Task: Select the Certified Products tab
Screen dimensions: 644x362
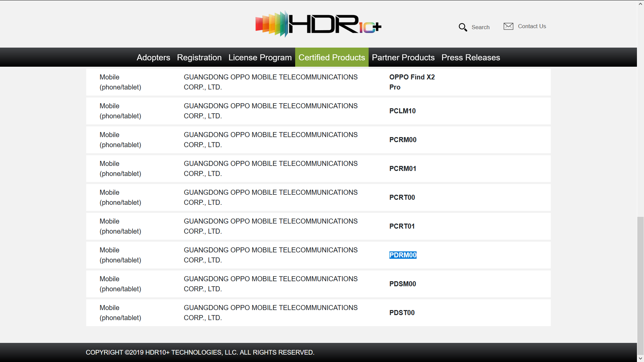Action: pos(332,57)
